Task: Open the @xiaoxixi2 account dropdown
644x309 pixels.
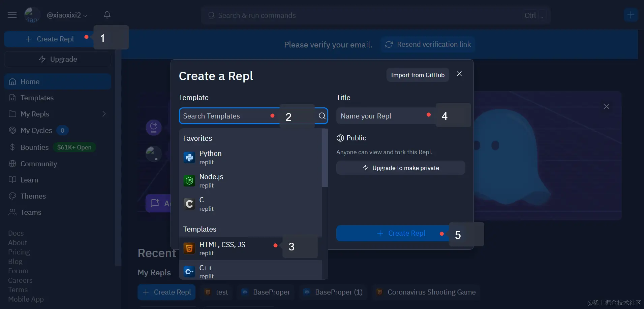Action: [67, 15]
